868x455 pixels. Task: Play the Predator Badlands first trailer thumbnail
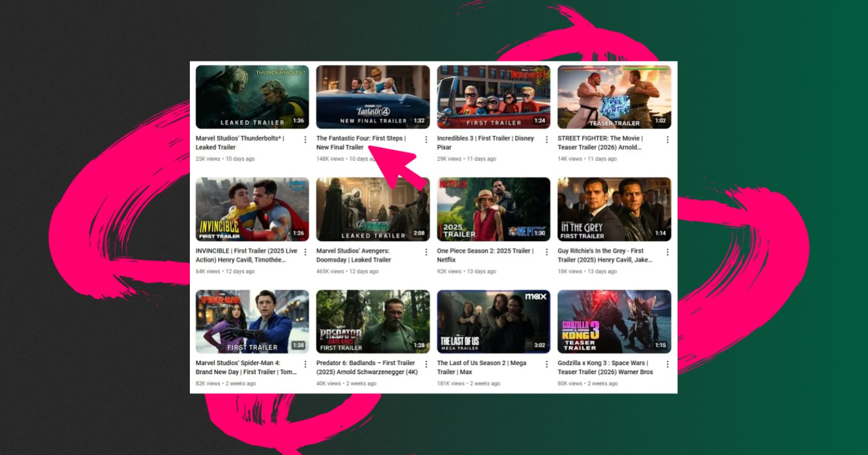coord(373,322)
